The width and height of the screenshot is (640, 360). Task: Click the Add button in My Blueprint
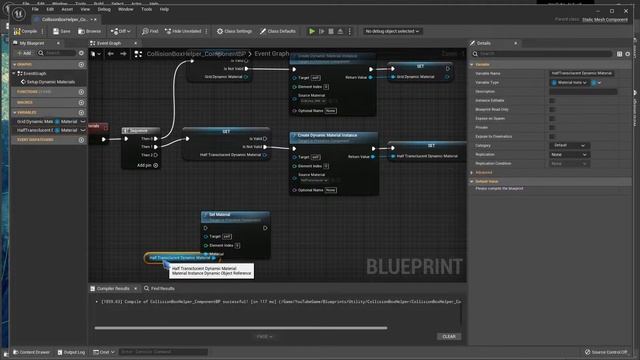[24, 53]
